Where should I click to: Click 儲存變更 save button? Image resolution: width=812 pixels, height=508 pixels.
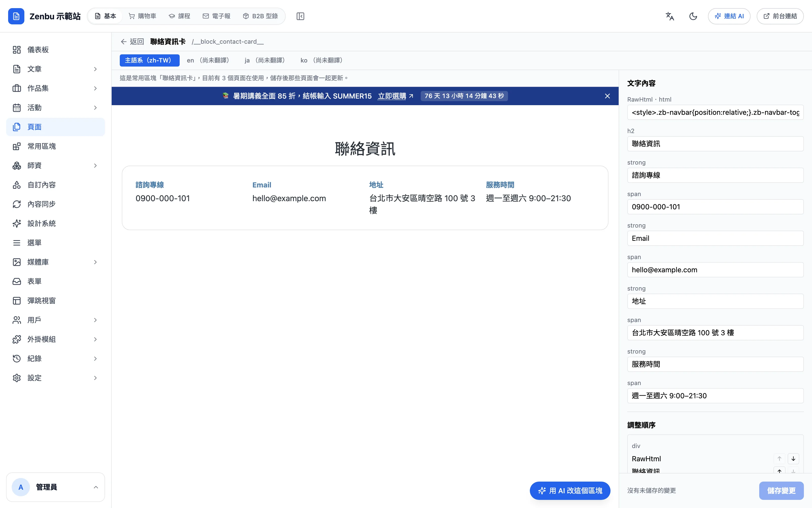click(x=782, y=491)
